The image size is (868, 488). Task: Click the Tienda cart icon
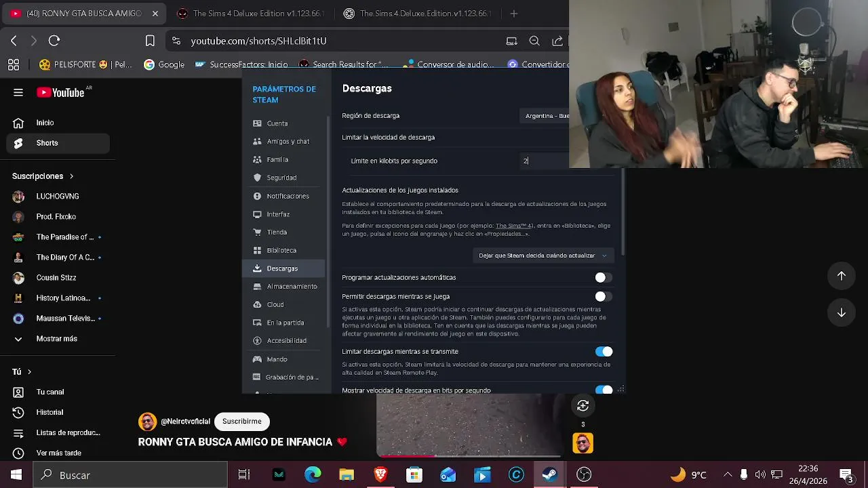(257, 232)
